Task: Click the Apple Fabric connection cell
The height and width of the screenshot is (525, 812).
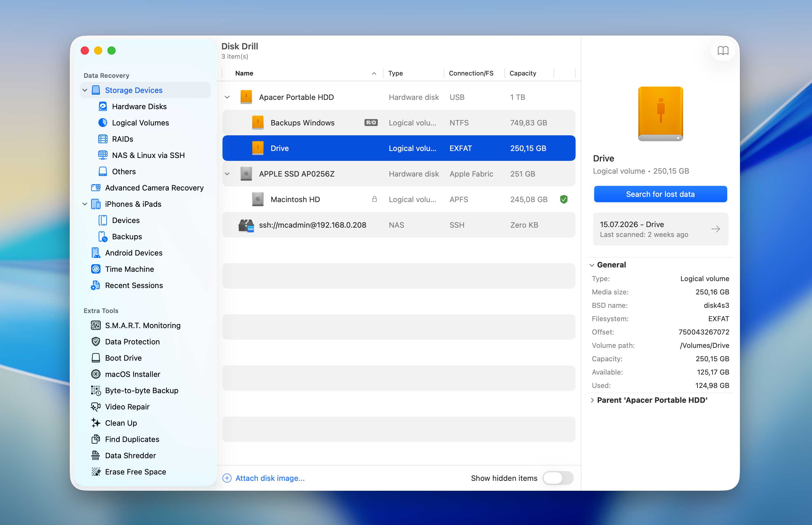Action: pos(471,174)
